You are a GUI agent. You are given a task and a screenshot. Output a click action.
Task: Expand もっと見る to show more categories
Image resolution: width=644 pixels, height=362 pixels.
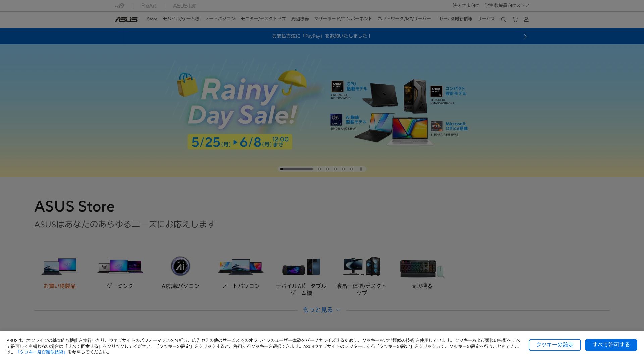[322, 310]
